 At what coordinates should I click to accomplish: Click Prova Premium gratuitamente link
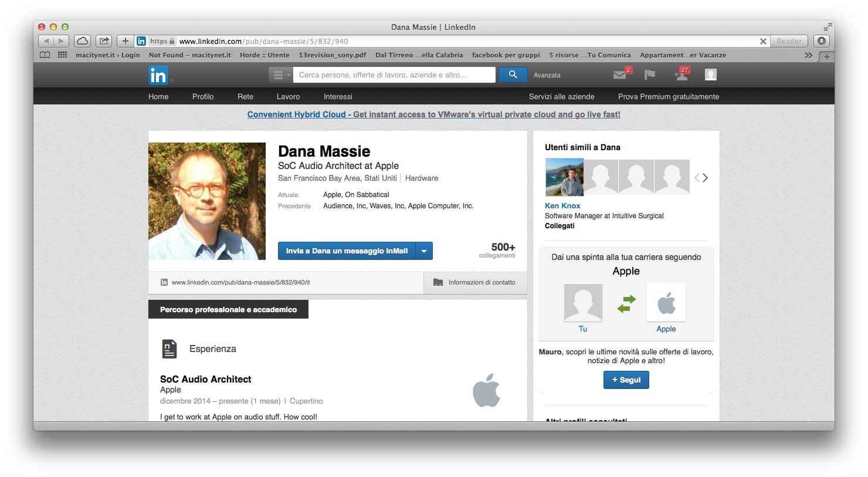tap(669, 97)
